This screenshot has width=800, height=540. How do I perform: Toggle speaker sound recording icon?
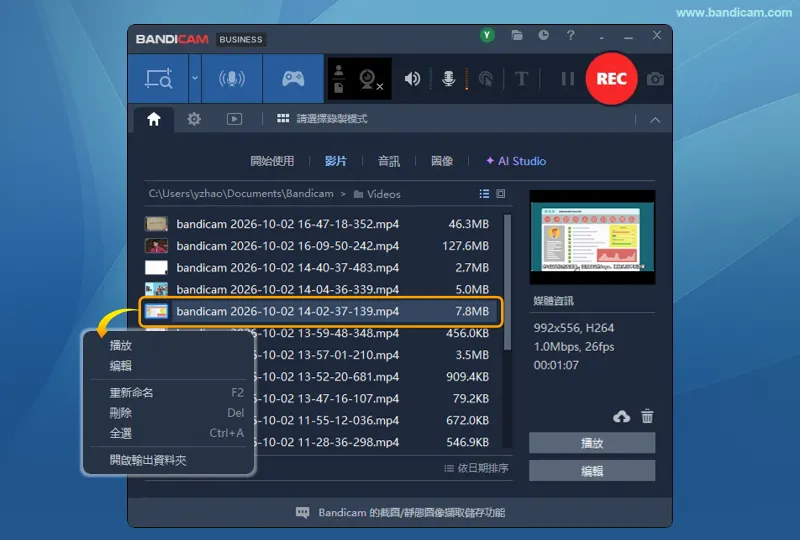pos(412,79)
